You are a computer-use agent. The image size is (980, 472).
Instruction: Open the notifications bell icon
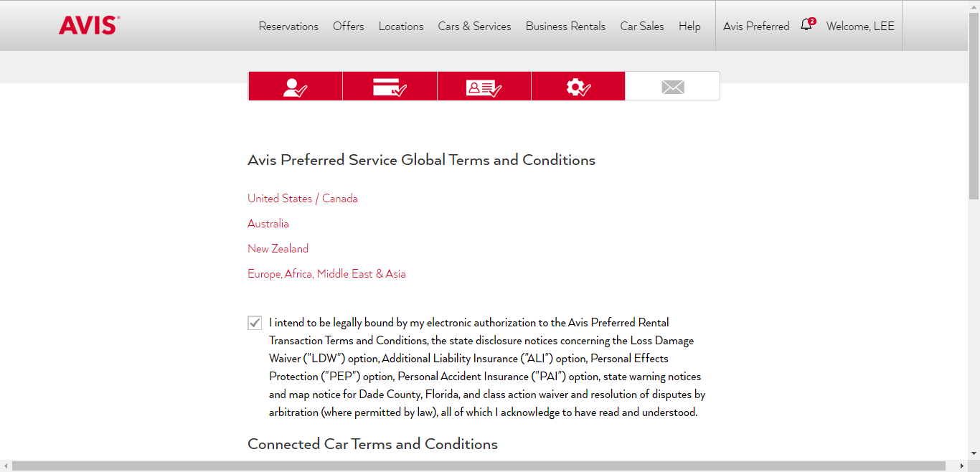pos(807,25)
